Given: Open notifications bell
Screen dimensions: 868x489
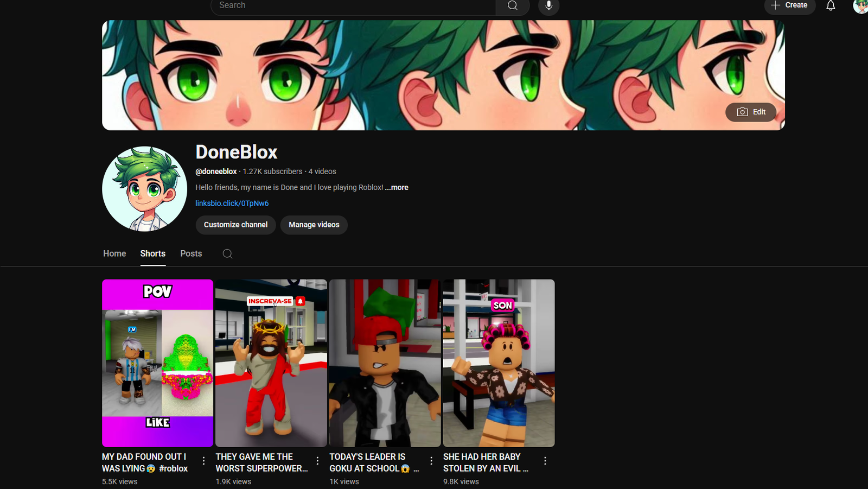Looking at the screenshot, I should tap(831, 5).
